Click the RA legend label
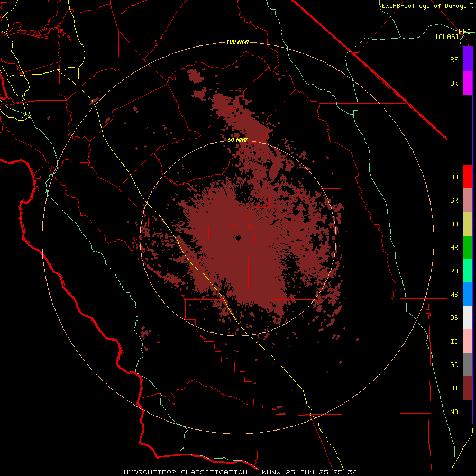476x476 pixels. (x=454, y=271)
